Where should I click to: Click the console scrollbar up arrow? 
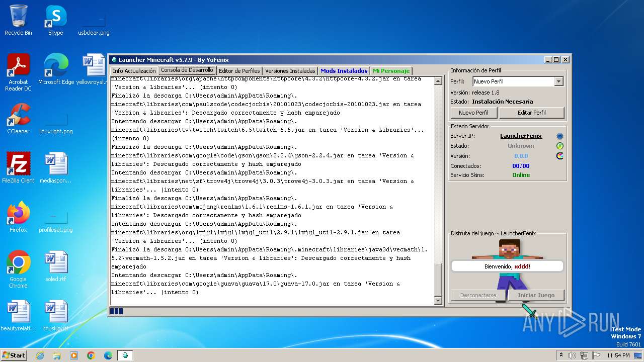click(438, 81)
